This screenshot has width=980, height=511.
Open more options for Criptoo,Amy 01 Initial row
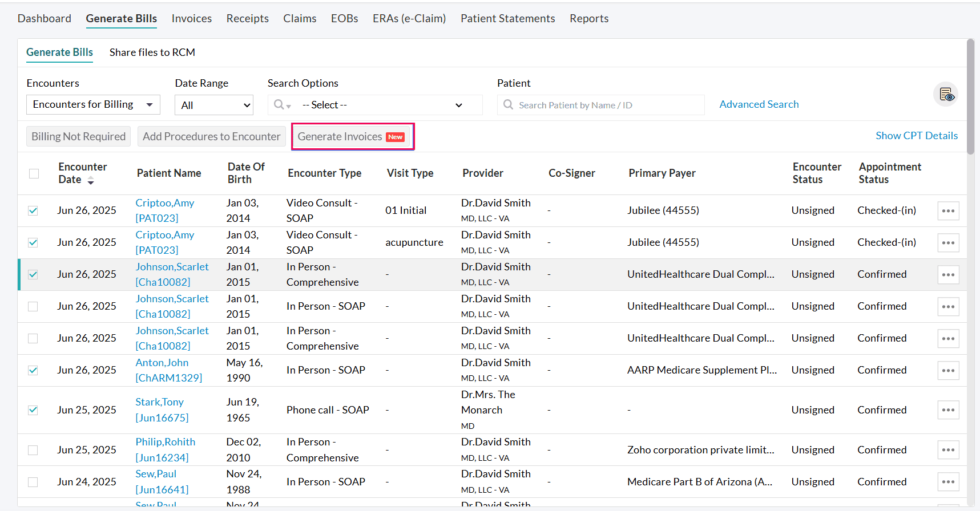pos(948,211)
